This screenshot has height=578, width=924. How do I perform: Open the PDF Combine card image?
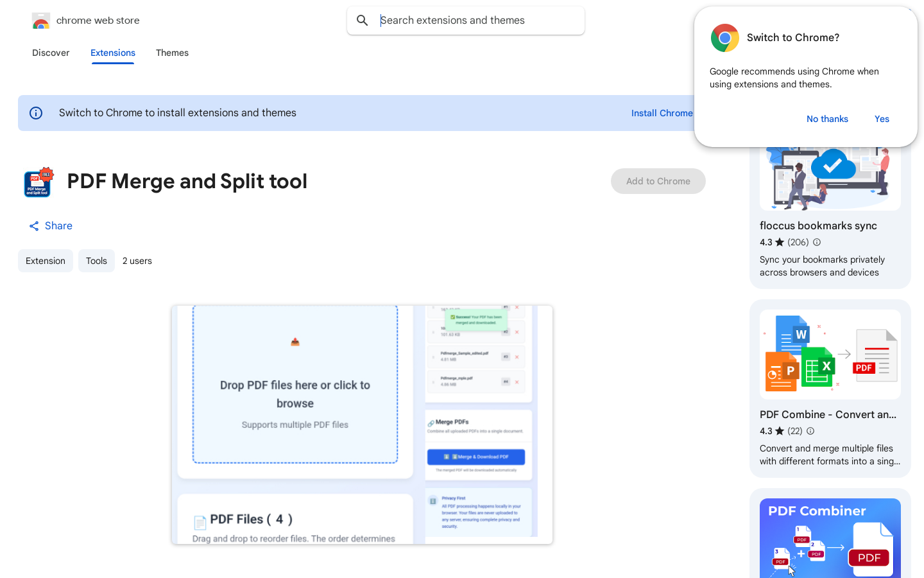(830, 355)
